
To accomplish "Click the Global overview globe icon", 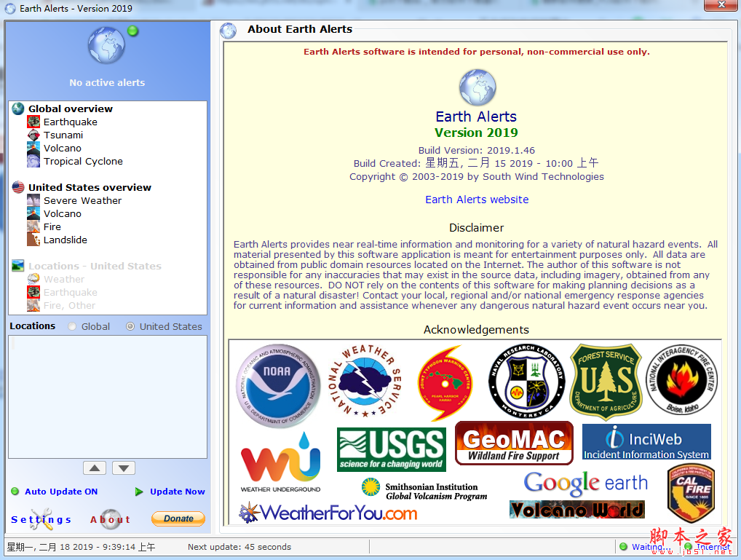I will pos(18,109).
